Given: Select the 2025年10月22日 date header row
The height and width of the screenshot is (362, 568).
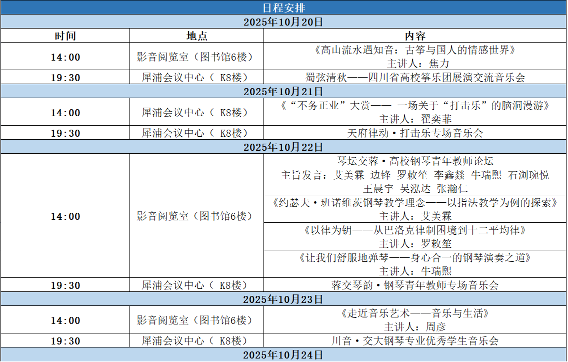Looking at the screenshot, I should tap(284, 147).
